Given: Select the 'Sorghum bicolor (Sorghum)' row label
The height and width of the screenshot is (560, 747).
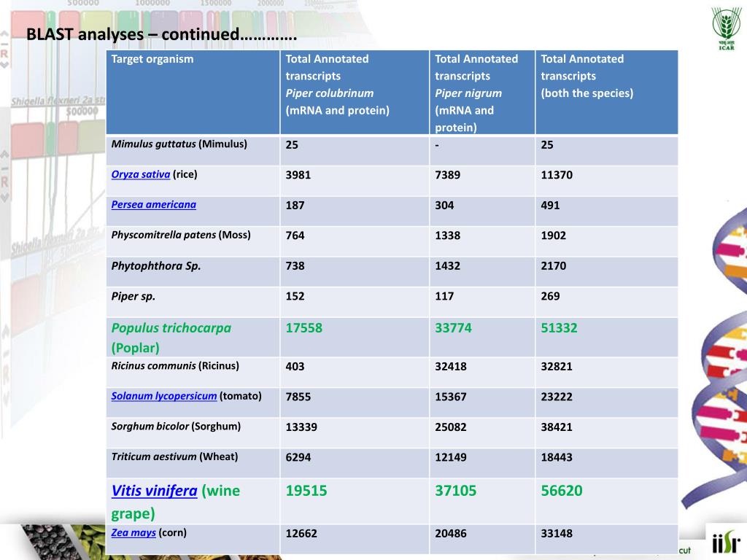Looking at the screenshot, I should click(177, 427).
